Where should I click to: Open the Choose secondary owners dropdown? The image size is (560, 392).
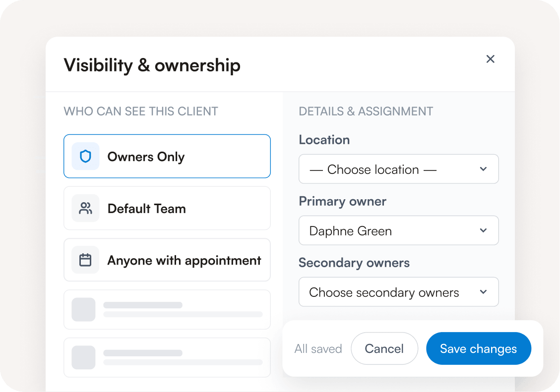pyautogui.click(x=399, y=292)
